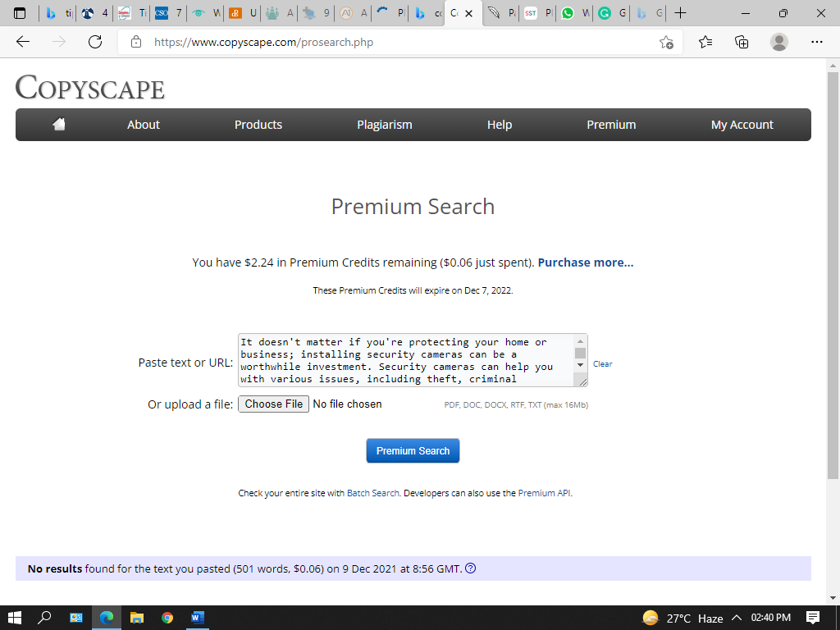Switch to the Grammarly tab
Image resolution: width=840 pixels, height=630 pixels.
point(610,13)
